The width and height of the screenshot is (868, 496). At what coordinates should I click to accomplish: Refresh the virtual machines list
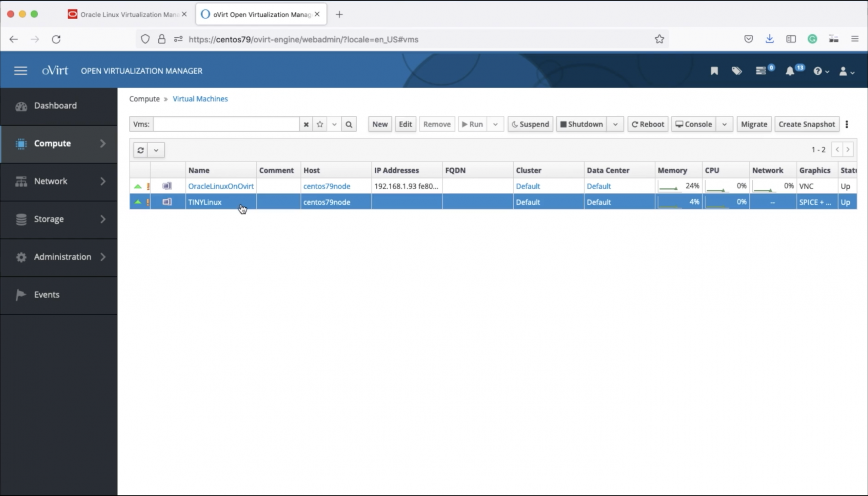point(141,150)
